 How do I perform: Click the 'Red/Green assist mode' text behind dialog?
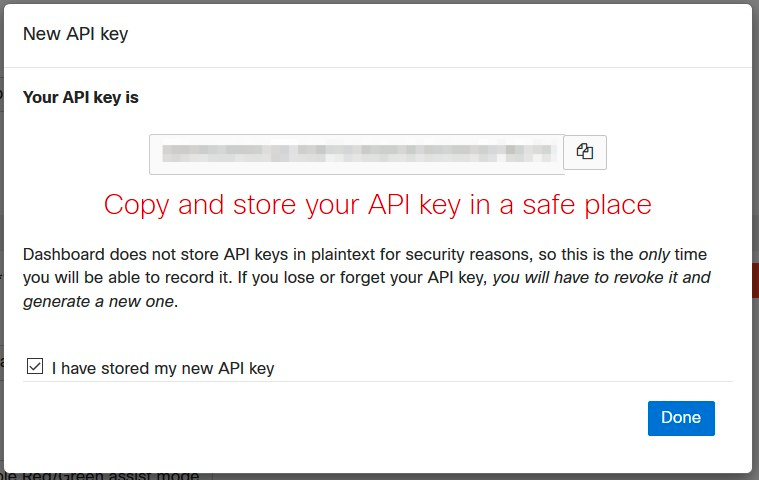pos(110,476)
